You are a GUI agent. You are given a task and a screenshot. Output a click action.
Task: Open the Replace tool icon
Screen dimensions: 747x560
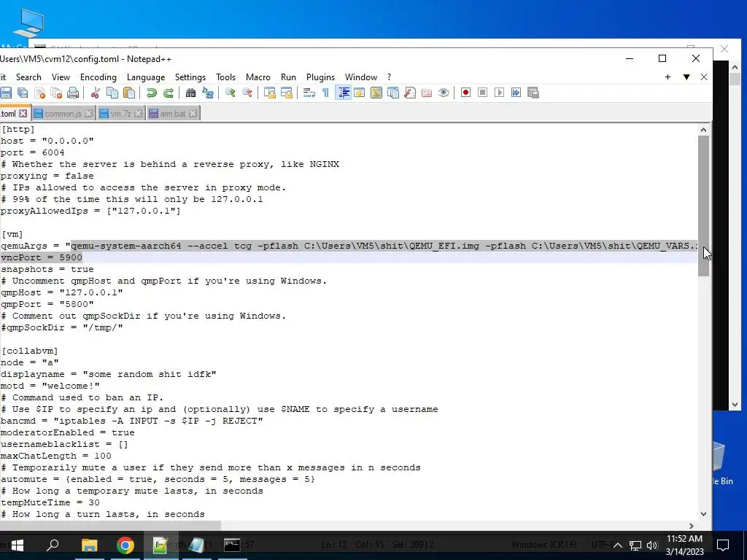pyautogui.click(x=208, y=93)
